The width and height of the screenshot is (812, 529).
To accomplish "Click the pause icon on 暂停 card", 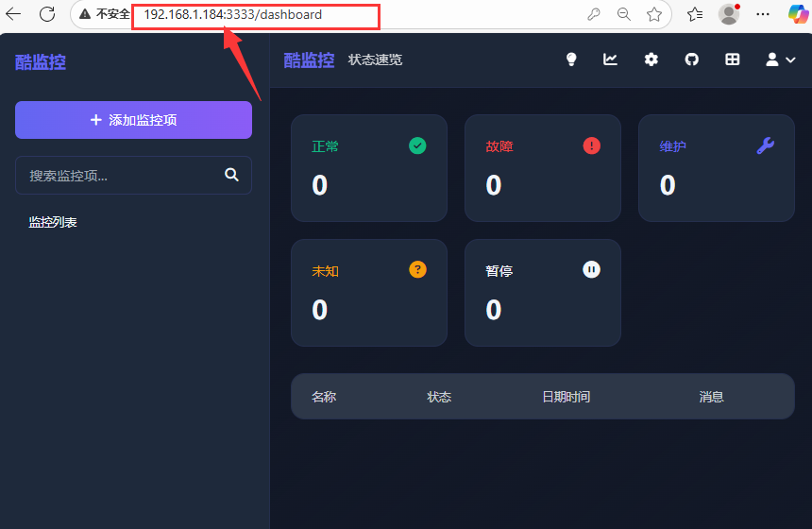I will (591, 269).
